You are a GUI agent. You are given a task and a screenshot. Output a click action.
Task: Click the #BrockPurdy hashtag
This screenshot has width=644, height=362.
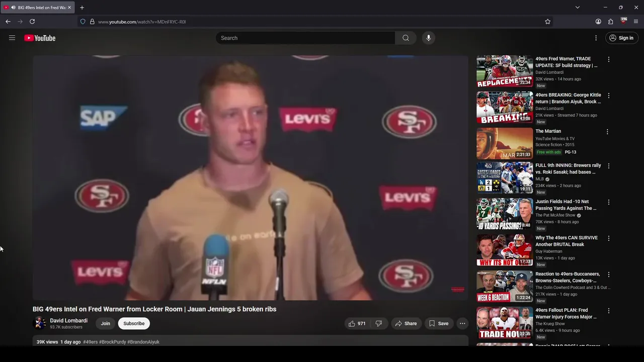click(112, 342)
